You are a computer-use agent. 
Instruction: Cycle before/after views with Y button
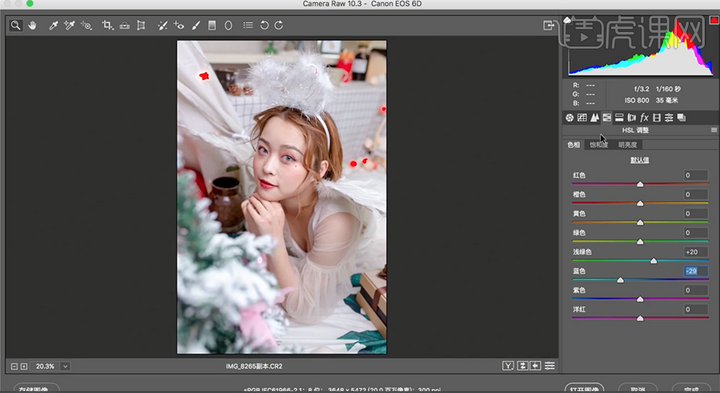click(x=508, y=366)
